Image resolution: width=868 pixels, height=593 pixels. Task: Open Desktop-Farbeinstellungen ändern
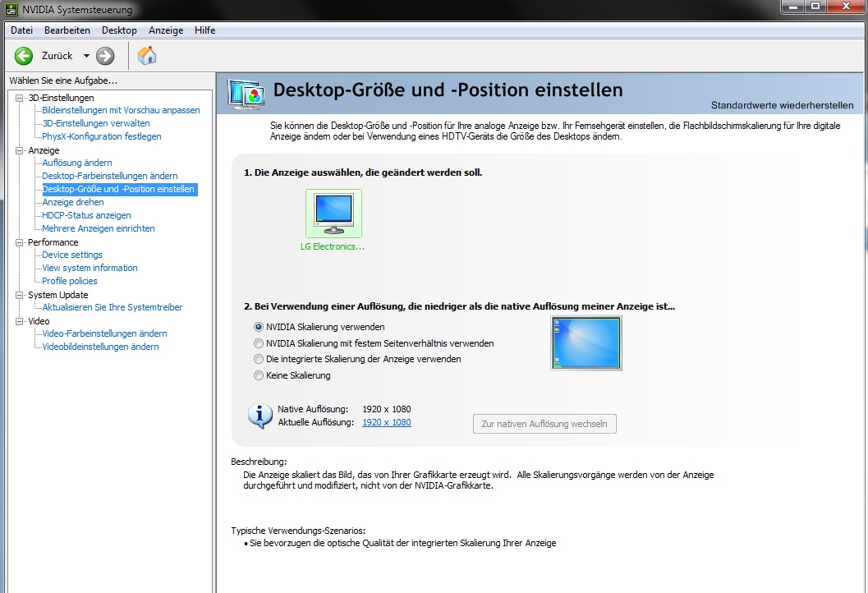click(x=110, y=176)
